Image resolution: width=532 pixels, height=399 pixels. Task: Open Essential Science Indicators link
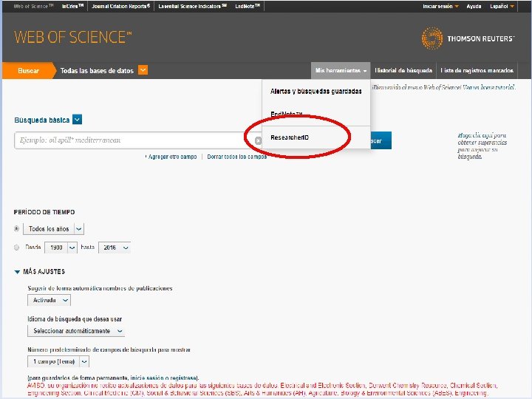pos(192,6)
